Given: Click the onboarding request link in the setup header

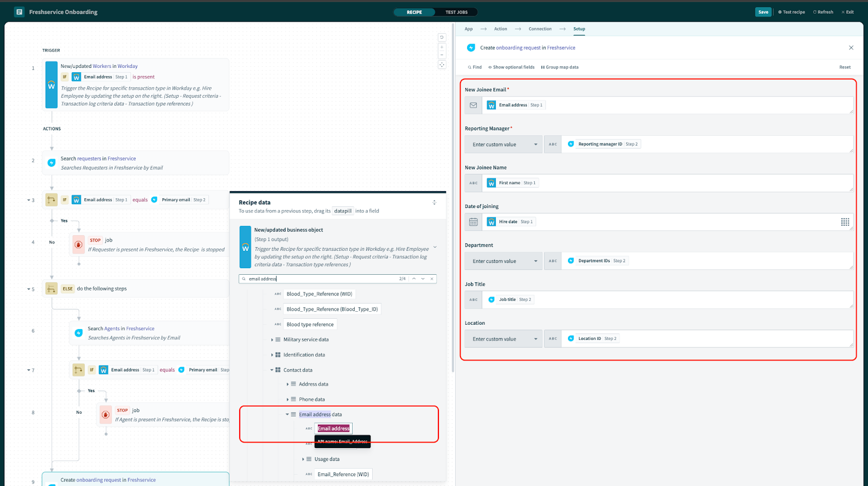Looking at the screenshot, I should click(518, 48).
